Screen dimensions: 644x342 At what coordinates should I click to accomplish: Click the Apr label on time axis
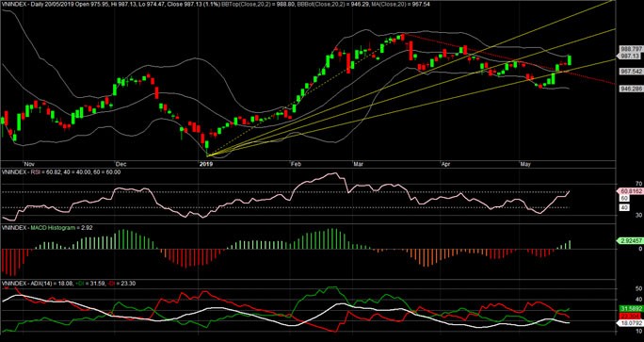point(446,164)
